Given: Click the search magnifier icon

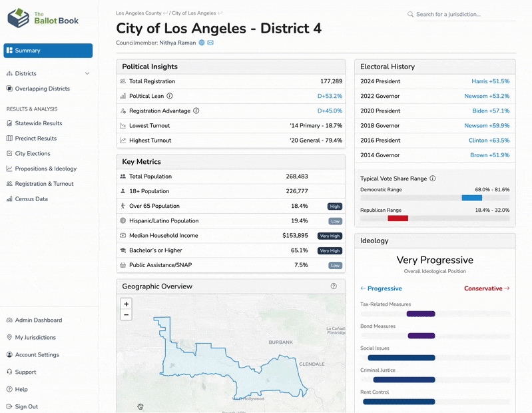Looking at the screenshot, I should (x=410, y=14).
